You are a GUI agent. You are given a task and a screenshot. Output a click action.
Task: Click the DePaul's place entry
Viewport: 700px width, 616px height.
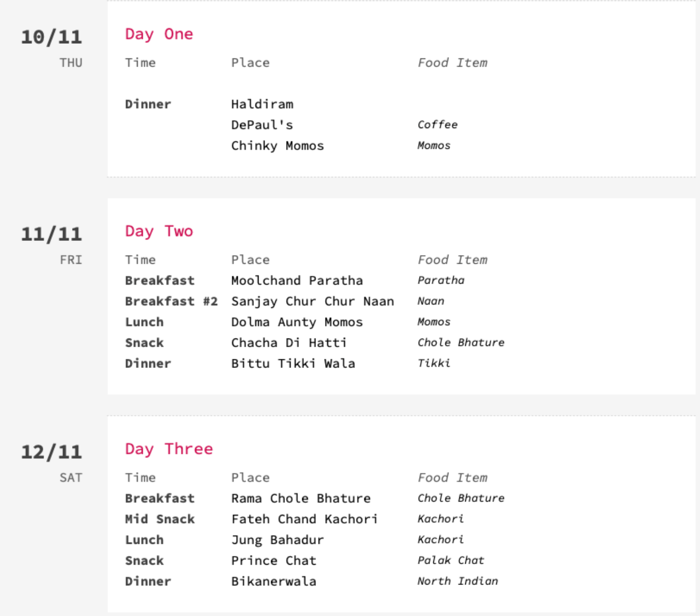point(262,125)
